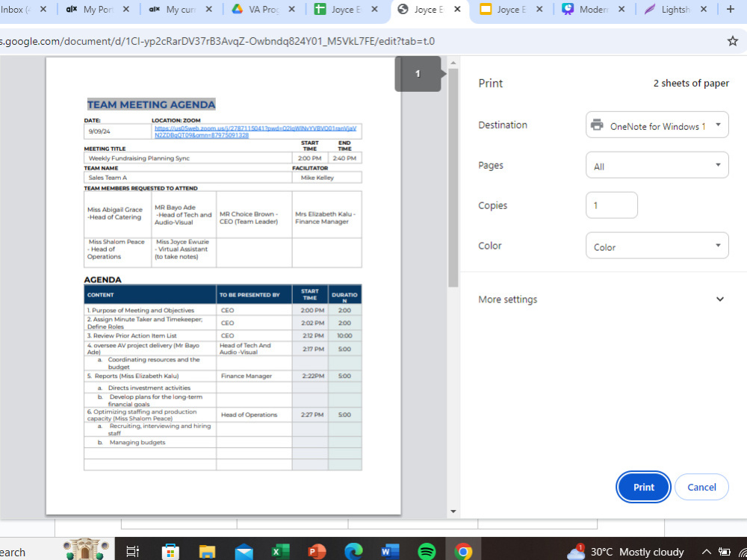The image size is (747, 560).
Task: Click the Print button
Action: tap(643, 487)
